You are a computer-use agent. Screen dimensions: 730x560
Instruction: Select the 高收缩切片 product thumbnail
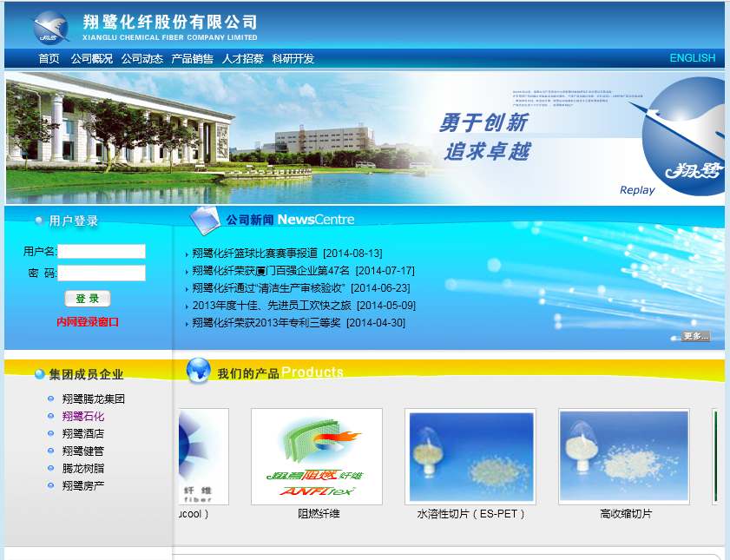coord(624,457)
